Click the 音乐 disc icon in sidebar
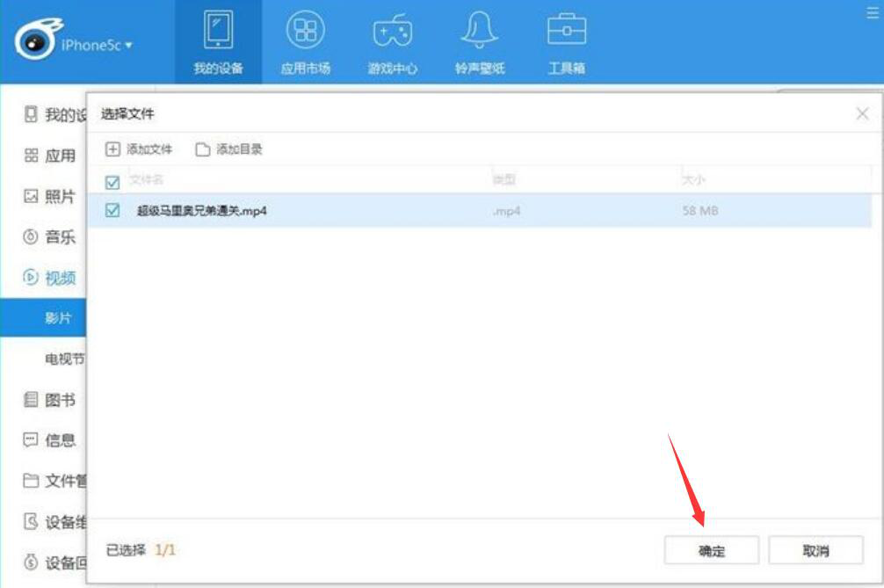Screen dimensions: 884x588 coord(31,236)
